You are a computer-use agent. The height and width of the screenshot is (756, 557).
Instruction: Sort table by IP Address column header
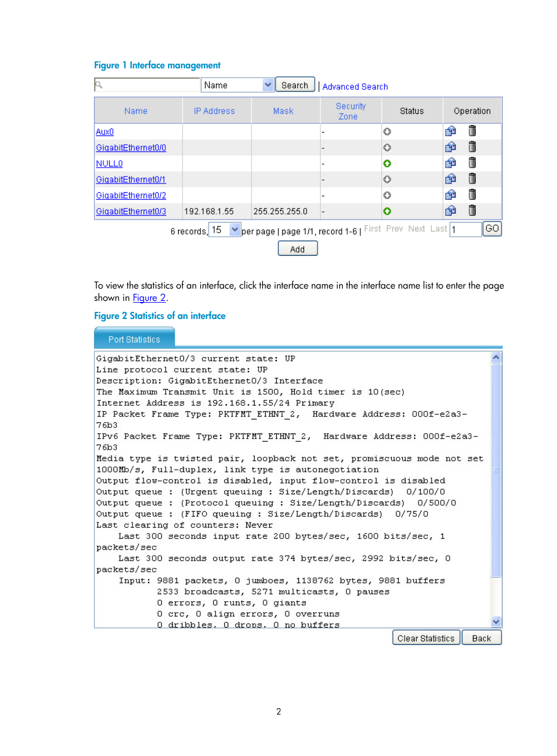(214, 111)
